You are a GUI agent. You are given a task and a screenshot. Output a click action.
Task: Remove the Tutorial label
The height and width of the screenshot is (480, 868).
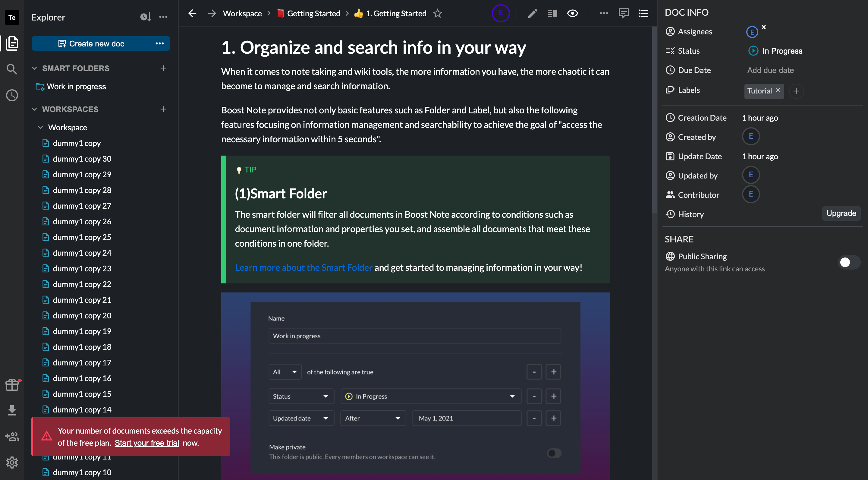(778, 90)
